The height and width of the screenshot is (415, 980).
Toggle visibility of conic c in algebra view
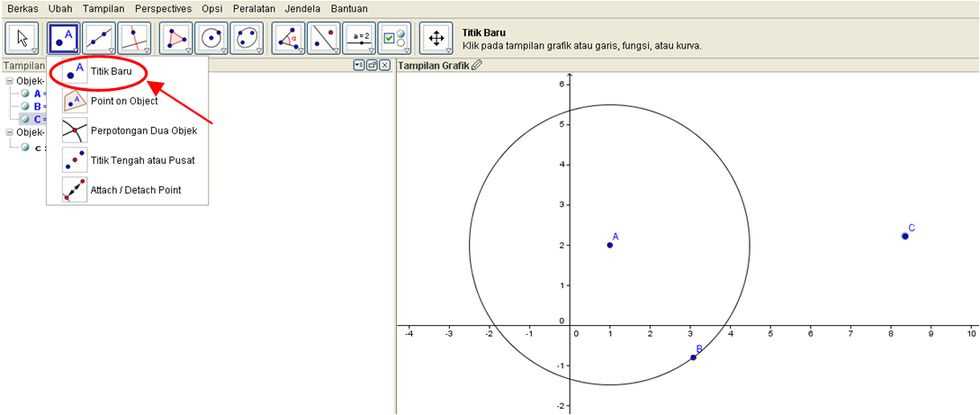tap(25, 148)
